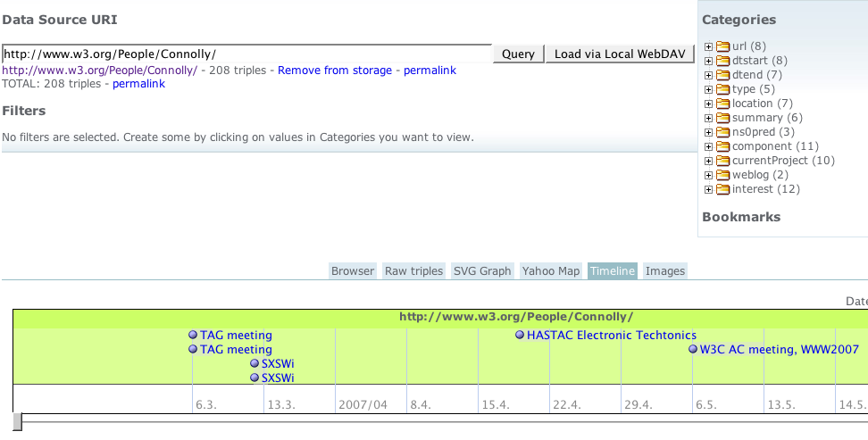The height and width of the screenshot is (440, 868).
Task: Click the Data Source URI input field
Action: point(246,54)
